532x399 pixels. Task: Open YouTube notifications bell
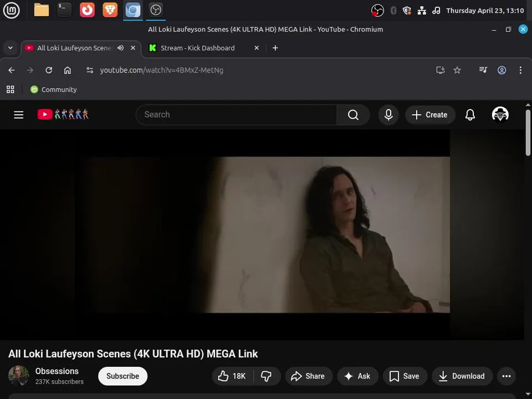click(x=470, y=115)
